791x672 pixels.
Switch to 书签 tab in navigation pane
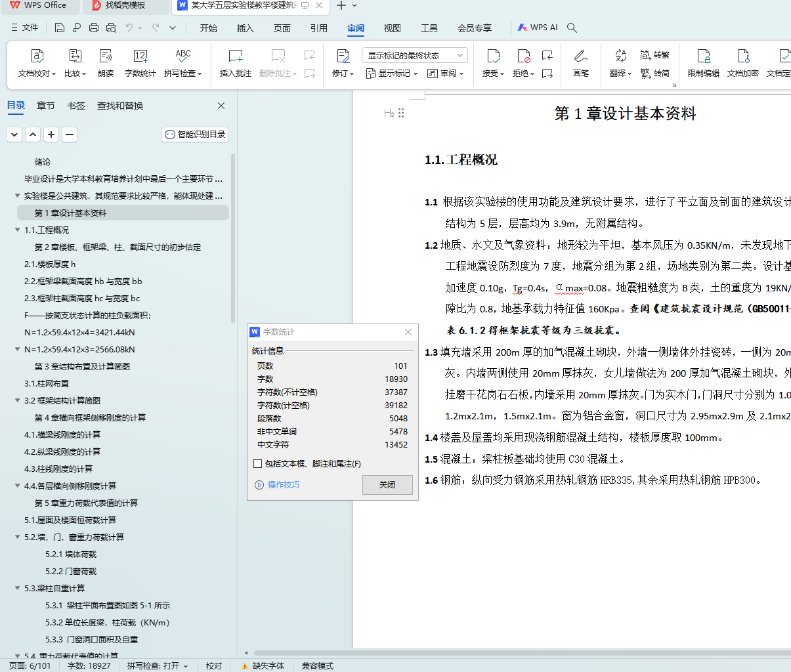pos(76,106)
